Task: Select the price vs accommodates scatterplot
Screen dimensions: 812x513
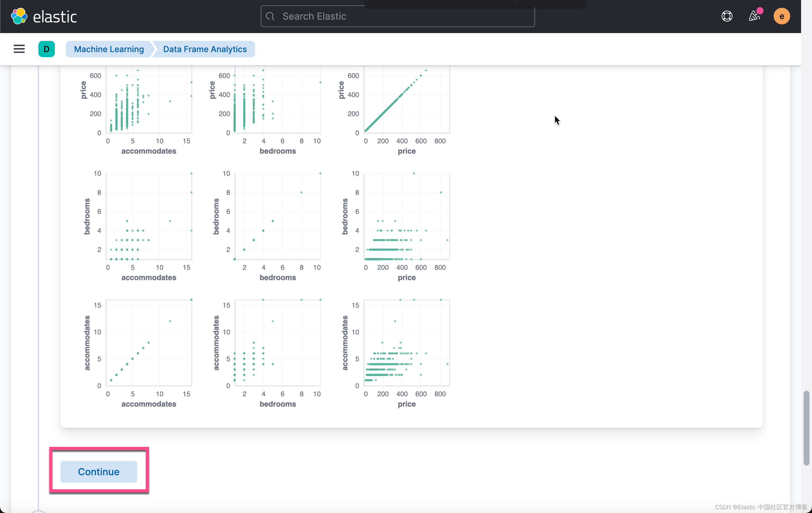Action: 149,100
